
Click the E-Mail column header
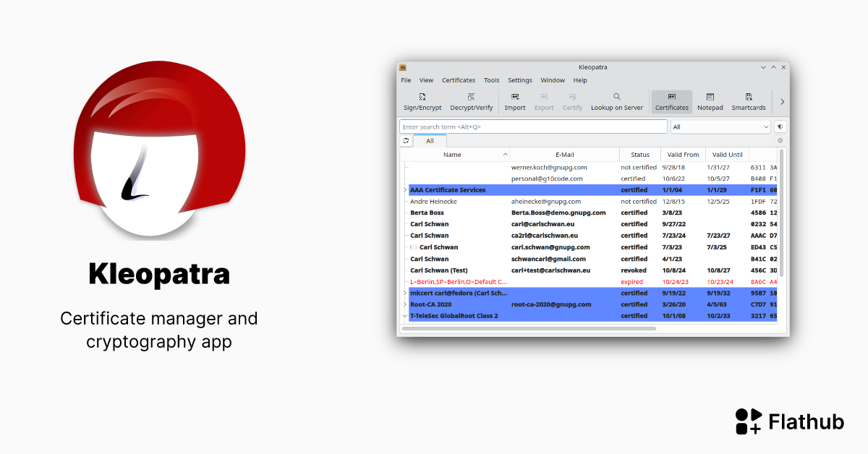[x=565, y=155]
